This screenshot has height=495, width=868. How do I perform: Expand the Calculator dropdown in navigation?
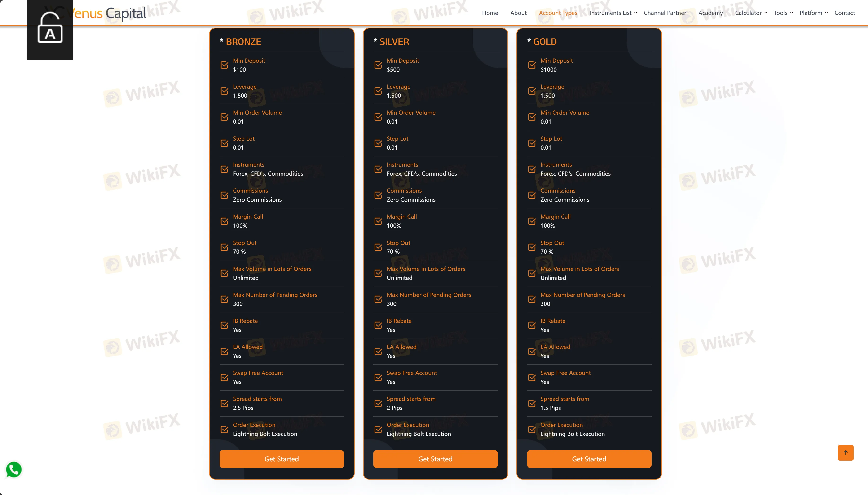750,13
